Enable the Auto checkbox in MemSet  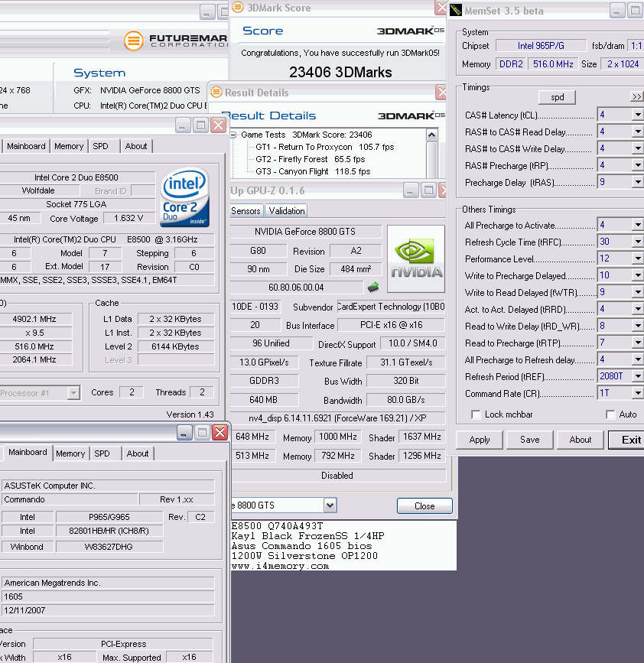(x=610, y=414)
